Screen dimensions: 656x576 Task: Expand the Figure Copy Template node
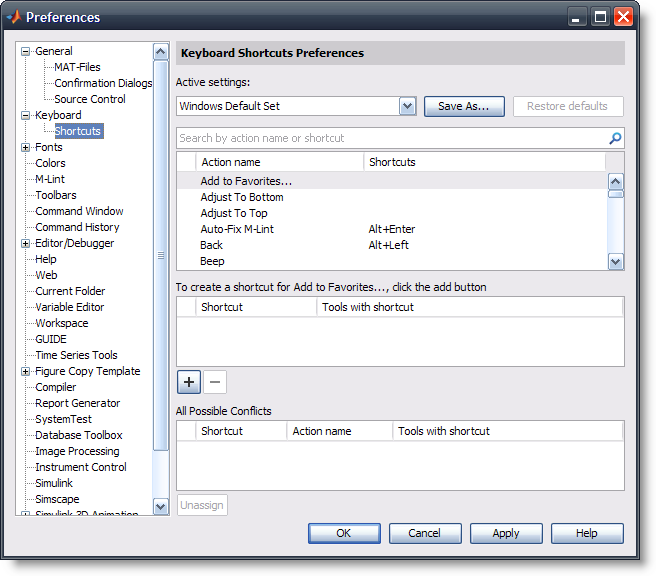26,371
